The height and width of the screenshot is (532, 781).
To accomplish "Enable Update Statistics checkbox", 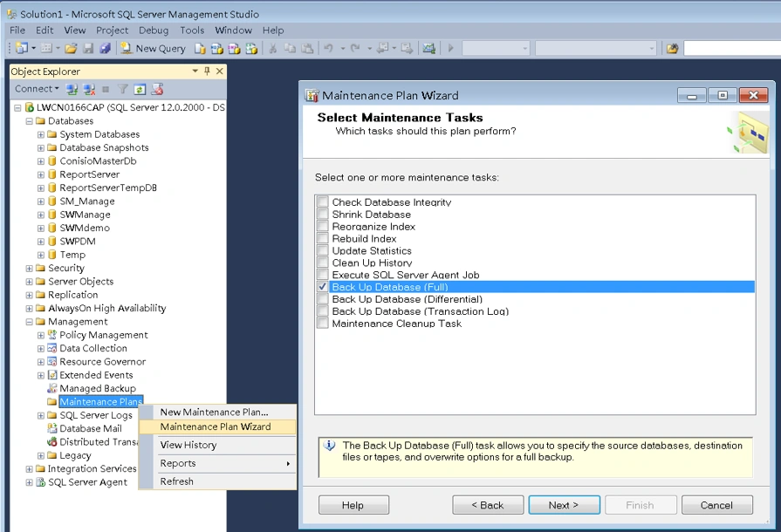I will click(x=323, y=251).
